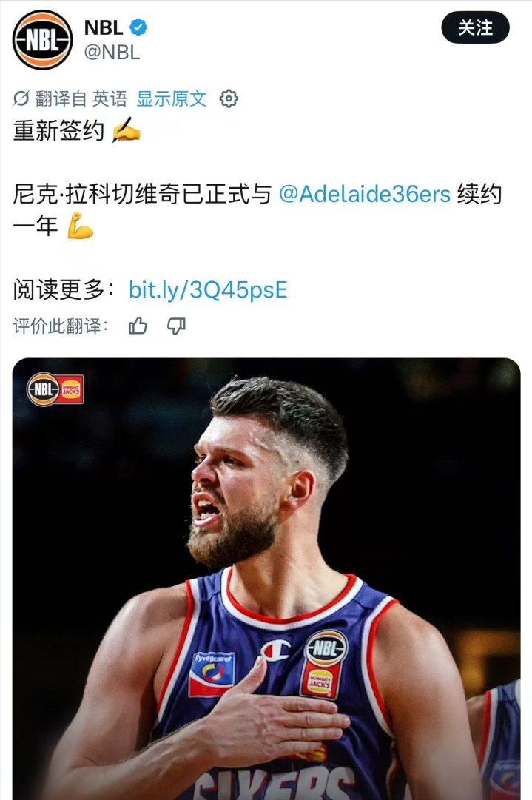Follow NBL with the 关注 button
The image size is (532, 800).
point(475,27)
